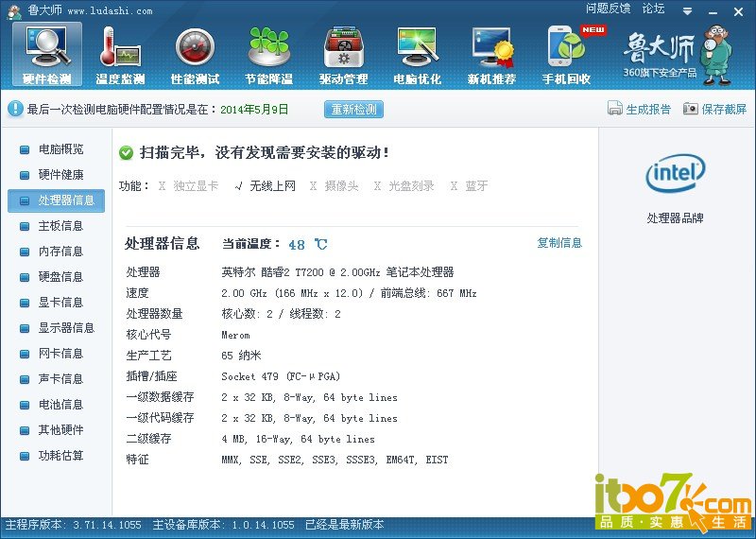Click the 48 ℃ current temperature value
The height and width of the screenshot is (539, 756).
(308, 244)
